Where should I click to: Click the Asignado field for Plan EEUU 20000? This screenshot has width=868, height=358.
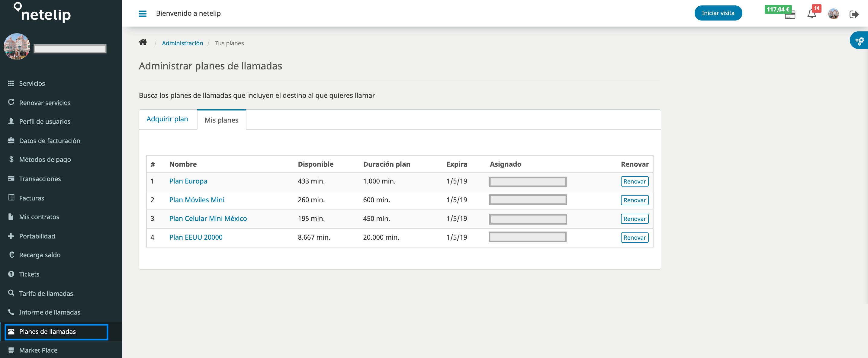[x=527, y=237]
